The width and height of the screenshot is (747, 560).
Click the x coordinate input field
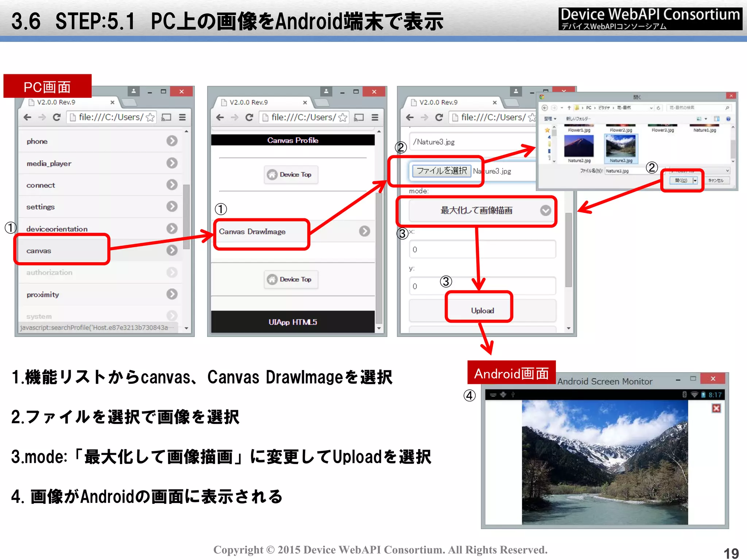pyautogui.click(x=483, y=249)
